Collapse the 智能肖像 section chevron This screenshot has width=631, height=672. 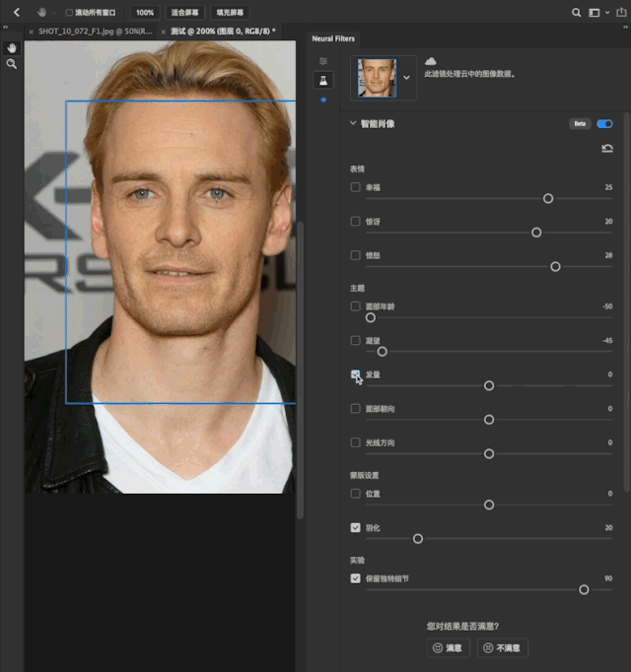pos(352,124)
